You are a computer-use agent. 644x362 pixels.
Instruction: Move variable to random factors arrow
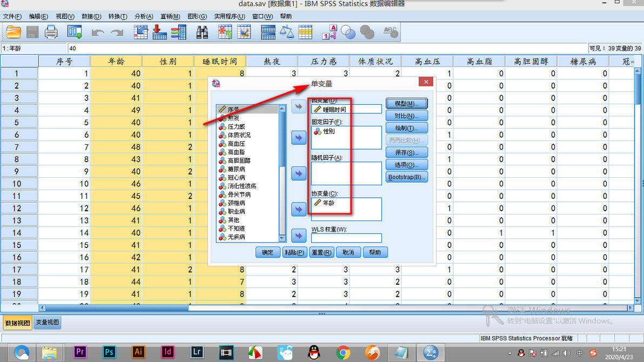pos(299,173)
